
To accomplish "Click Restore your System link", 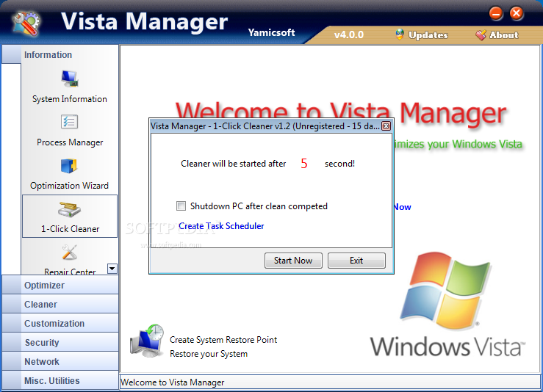I will pyautogui.click(x=209, y=354).
